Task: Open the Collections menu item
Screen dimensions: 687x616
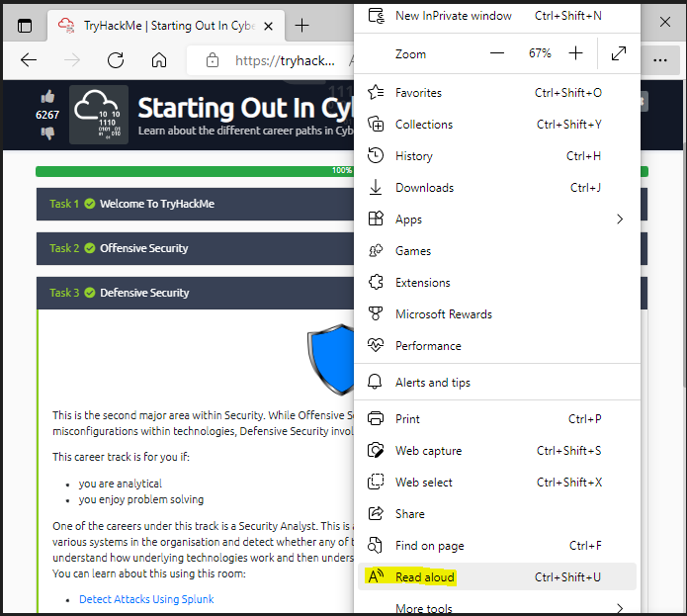Action: [497, 125]
